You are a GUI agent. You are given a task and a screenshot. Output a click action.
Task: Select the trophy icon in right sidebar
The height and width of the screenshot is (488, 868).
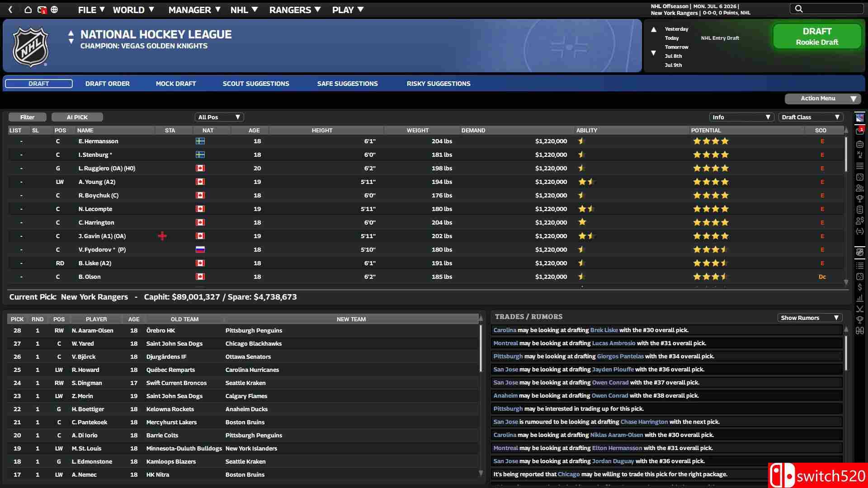tap(860, 198)
